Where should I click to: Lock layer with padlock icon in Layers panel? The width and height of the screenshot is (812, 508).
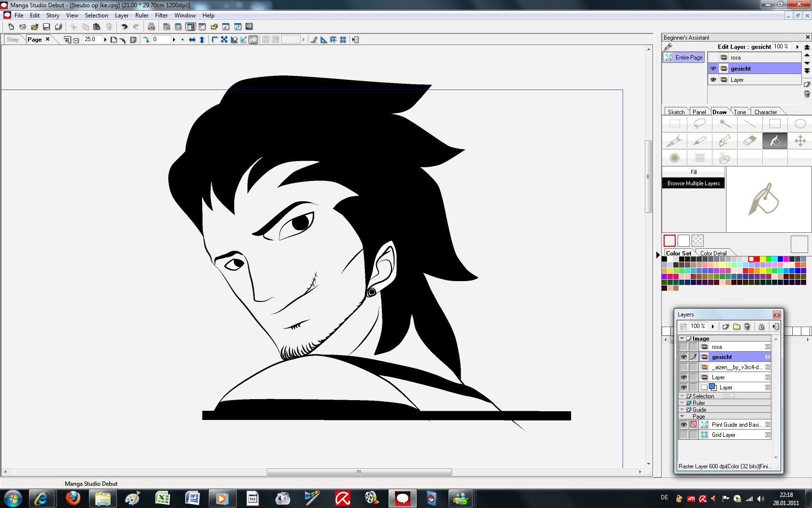coord(762,327)
